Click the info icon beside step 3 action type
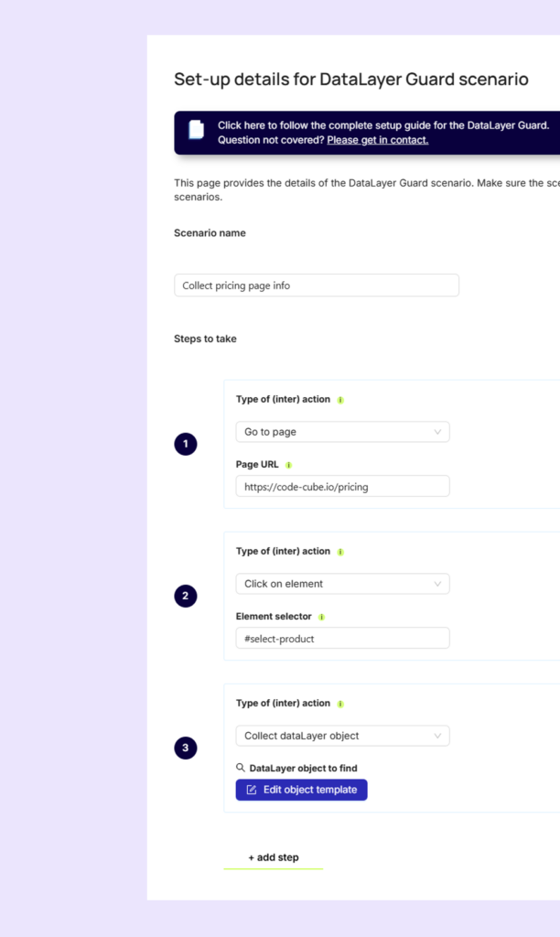560x937 pixels. (x=340, y=704)
